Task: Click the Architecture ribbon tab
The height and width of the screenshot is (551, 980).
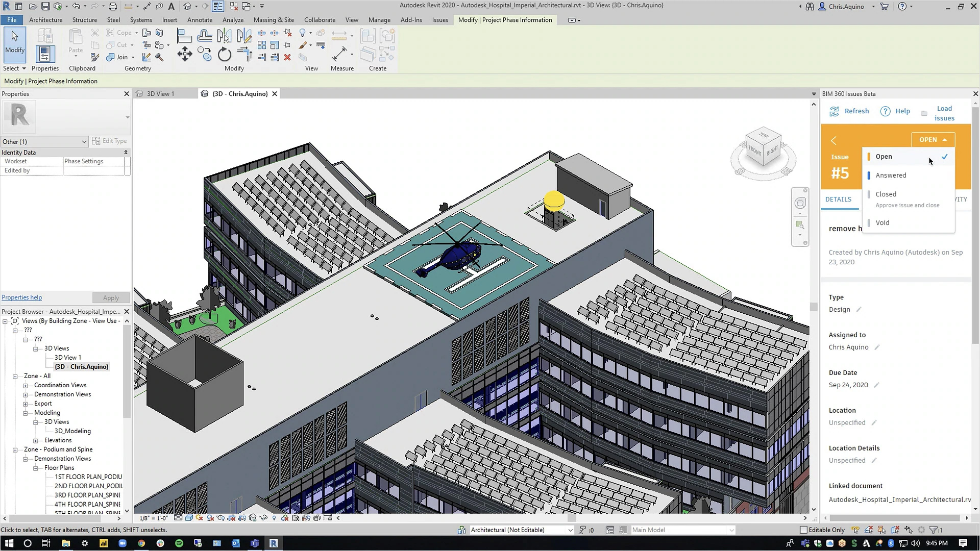Action: tap(45, 19)
